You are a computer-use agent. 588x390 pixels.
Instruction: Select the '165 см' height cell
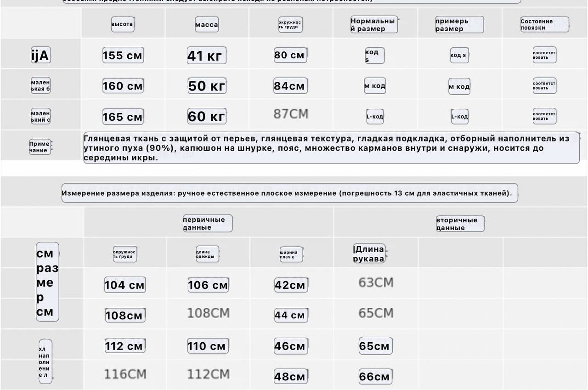[123, 117]
